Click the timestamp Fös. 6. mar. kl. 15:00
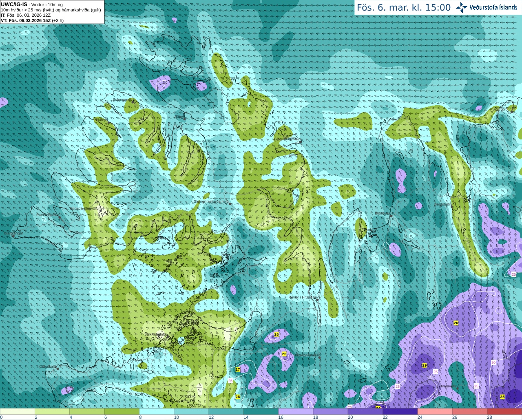Screen dimensions: 522x420 coord(404,8)
